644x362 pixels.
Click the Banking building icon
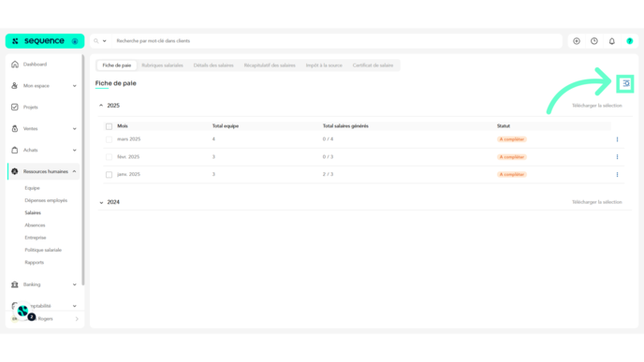click(15, 284)
